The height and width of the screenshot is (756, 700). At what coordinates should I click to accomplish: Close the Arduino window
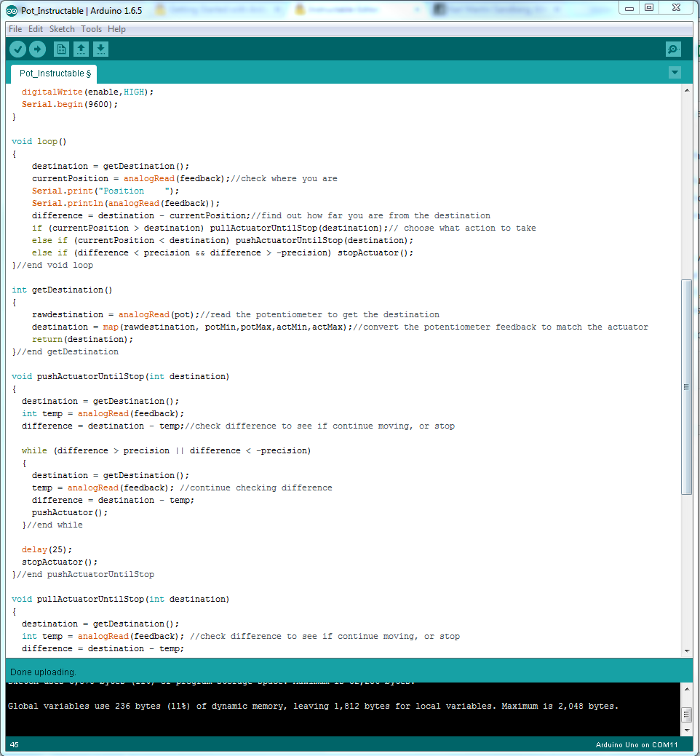[677, 8]
